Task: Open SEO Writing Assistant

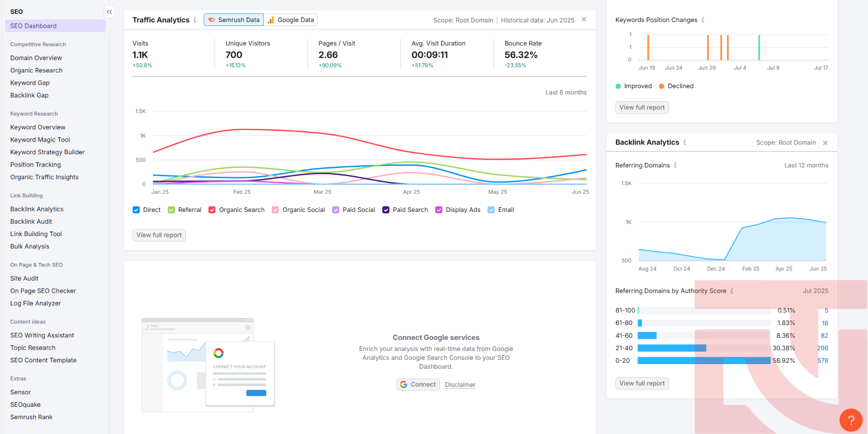Action: (42, 335)
